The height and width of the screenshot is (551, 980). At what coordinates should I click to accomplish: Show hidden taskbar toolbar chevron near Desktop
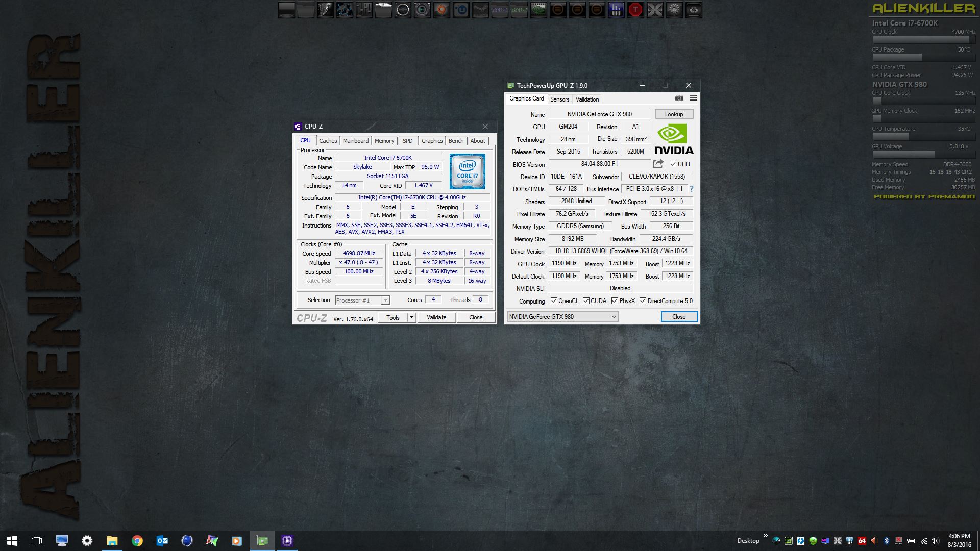(765, 536)
